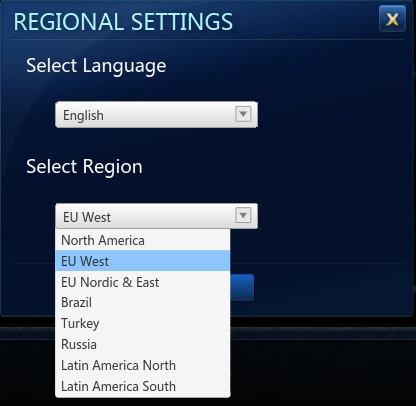This screenshot has width=416, height=406.
Task: Close the Regional Settings dialog
Action: 392,19
